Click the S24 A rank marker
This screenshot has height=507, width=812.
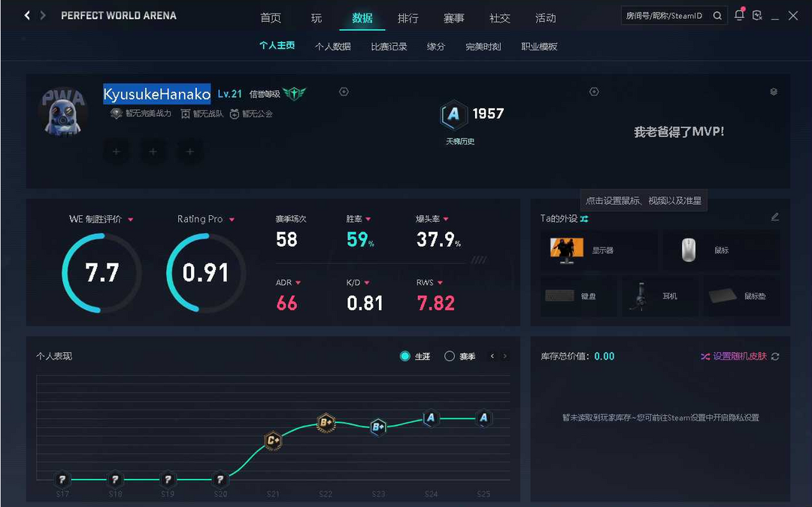pyautogui.click(x=431, y=418)
